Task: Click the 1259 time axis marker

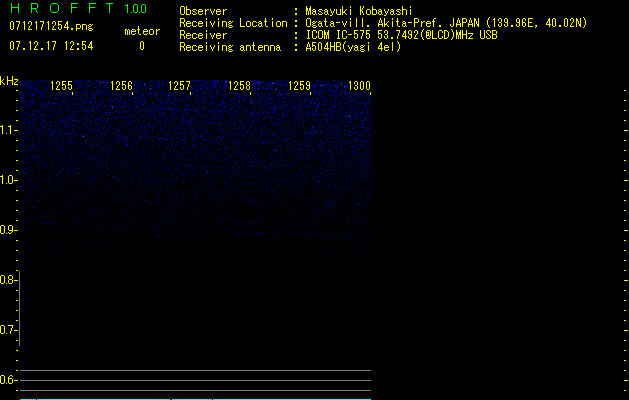Action: (x=299, y=86)
